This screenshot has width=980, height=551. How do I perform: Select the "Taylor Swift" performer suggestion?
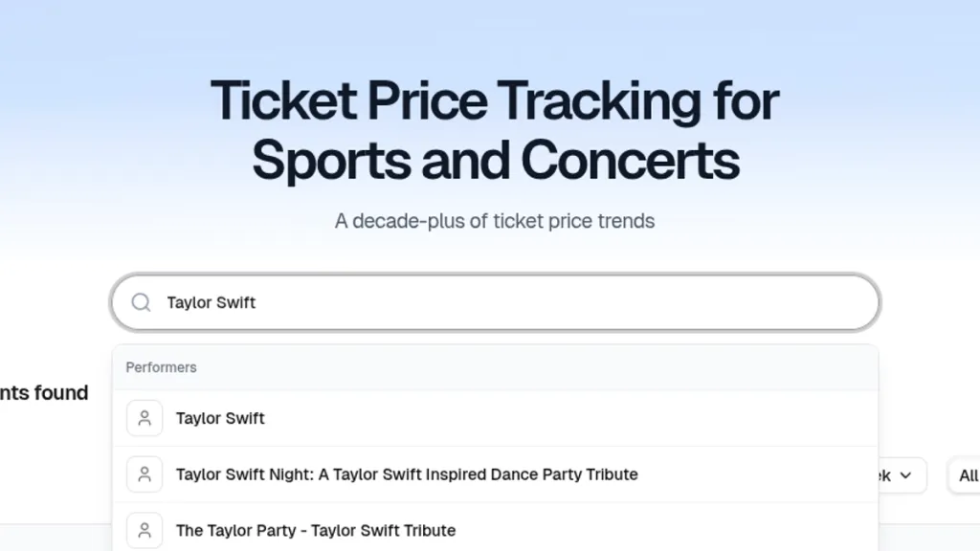pyautogui.click(x=220, y=418)
